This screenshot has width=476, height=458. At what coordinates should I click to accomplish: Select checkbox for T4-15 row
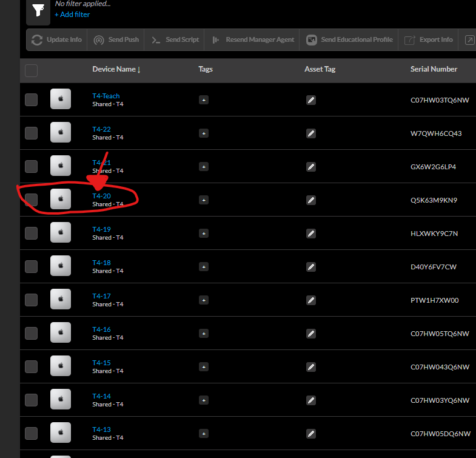pyautogui.click(x=32, y=367)
